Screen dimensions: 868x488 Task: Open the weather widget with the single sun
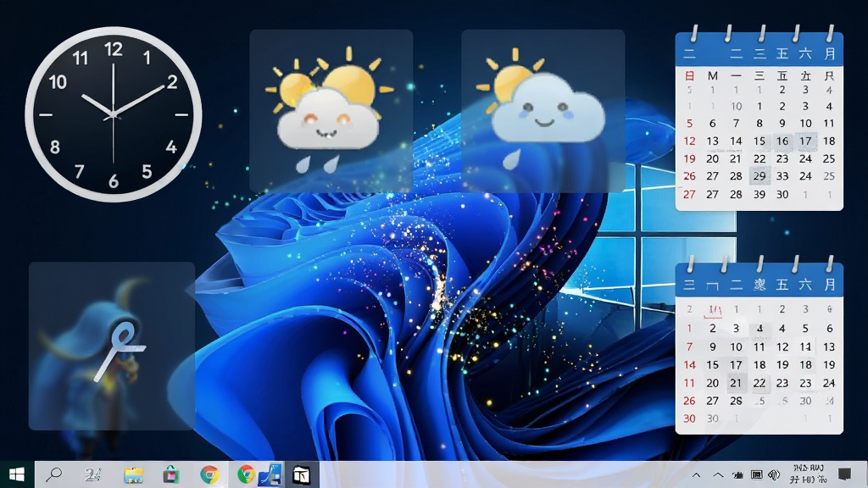click(543, 111)
